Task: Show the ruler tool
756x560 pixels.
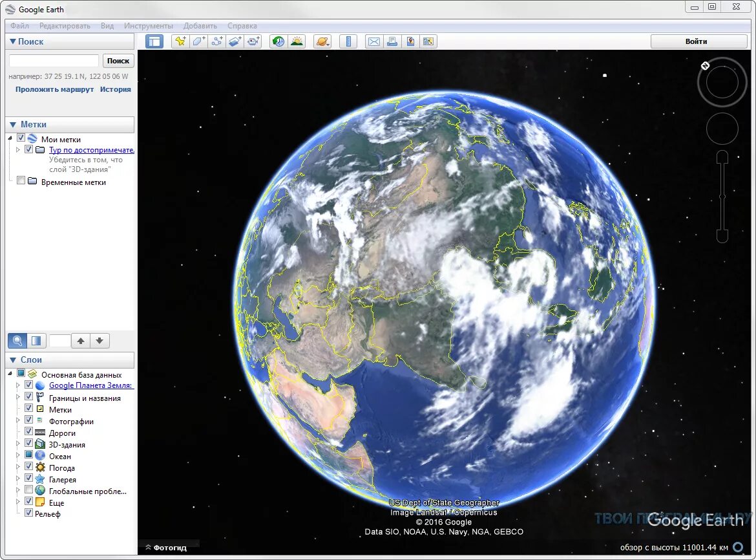Action: pos(348,41)
